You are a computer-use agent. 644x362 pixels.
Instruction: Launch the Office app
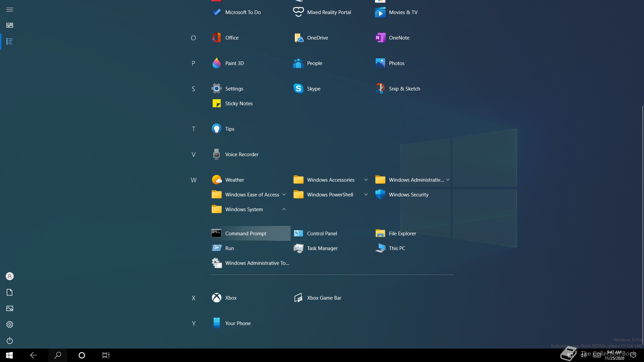[249, 38]
